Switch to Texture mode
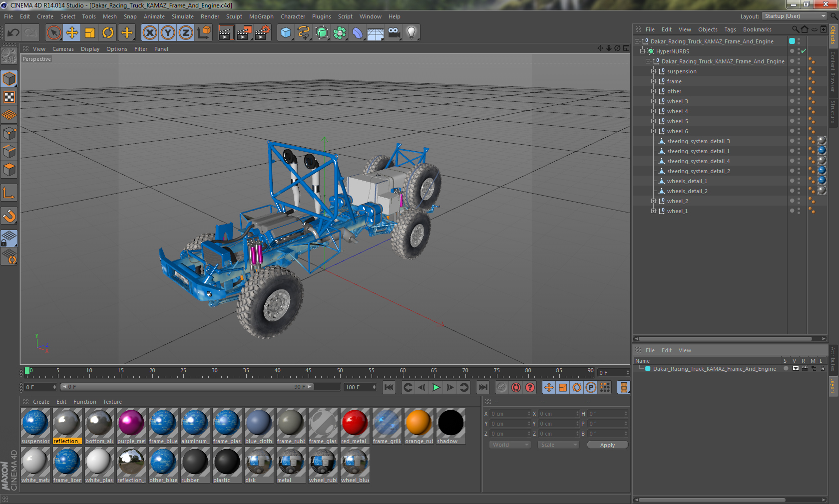Screen dimensions: 839x504 pyautogui.click(x=9, y=97)
